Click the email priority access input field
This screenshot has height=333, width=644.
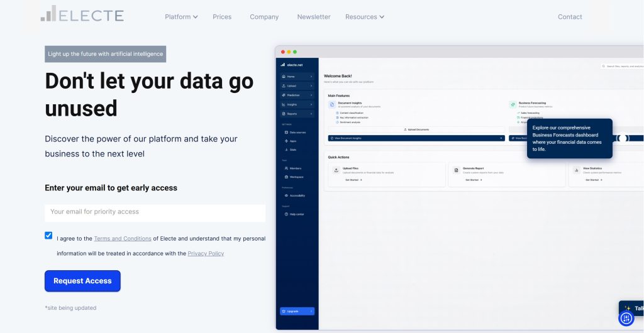pyautogui.click(x=155, y=212)
